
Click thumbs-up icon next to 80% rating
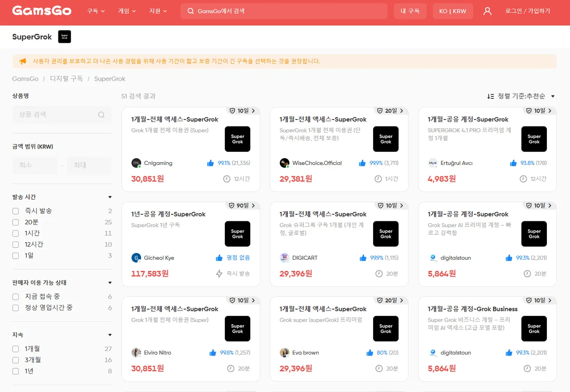tap(370, 353)
